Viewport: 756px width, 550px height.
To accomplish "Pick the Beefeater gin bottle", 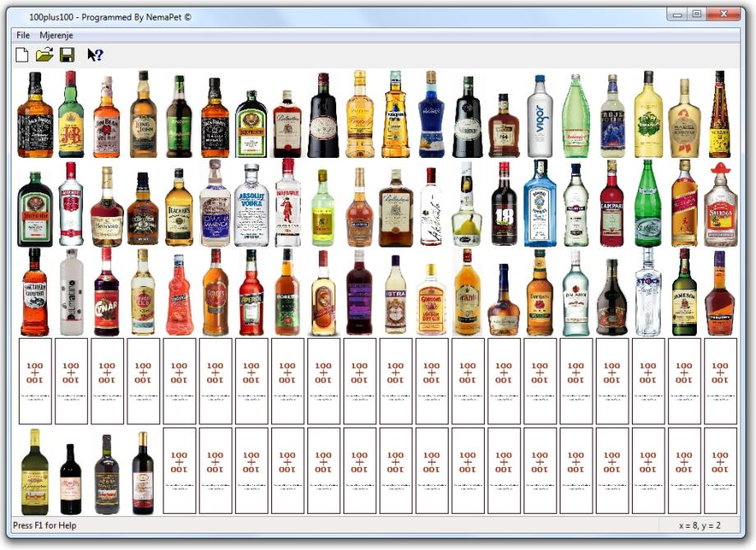I will coord(288,202).
